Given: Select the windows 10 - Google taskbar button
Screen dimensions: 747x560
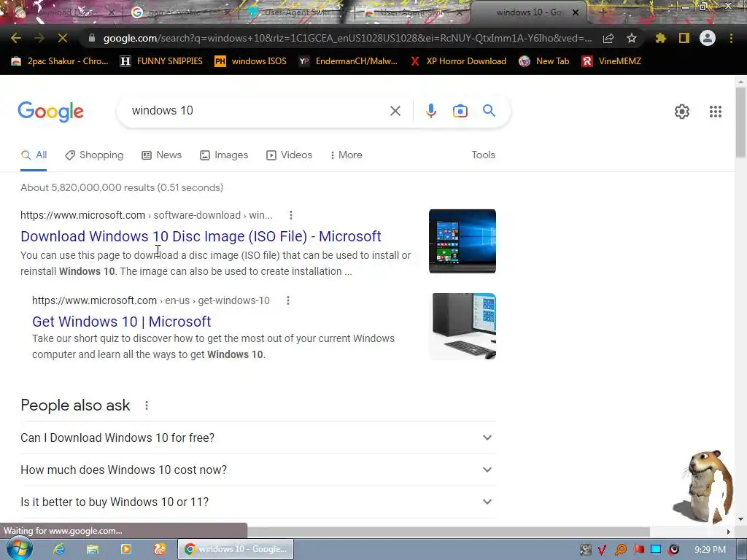Looking at the screenshot, I should [236, 549].
